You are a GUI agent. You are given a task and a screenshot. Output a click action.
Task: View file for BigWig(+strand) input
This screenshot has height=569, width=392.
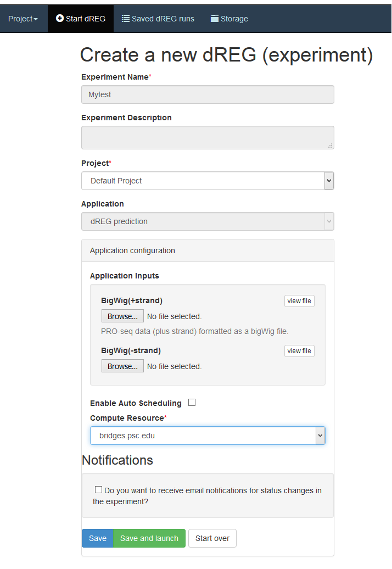point(299,301)
